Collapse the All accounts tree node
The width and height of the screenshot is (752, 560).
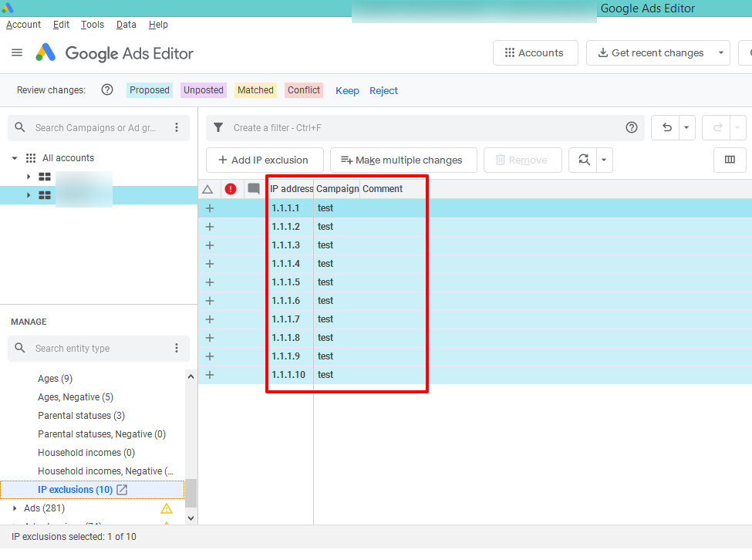click(15, 157)
